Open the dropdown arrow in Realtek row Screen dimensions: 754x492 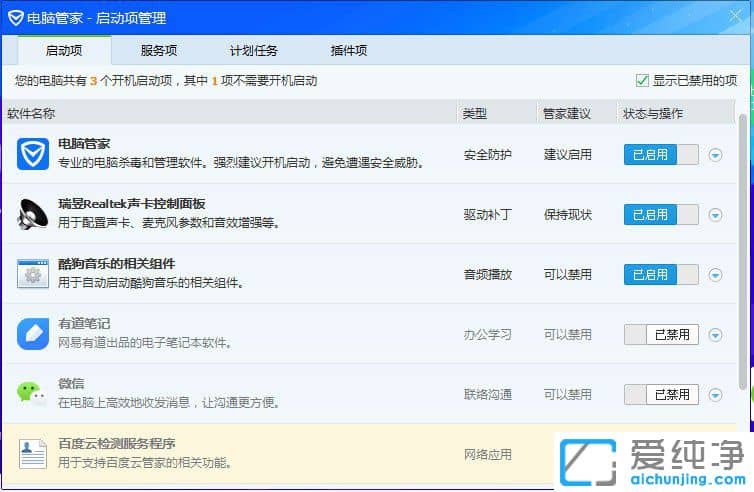715,214
